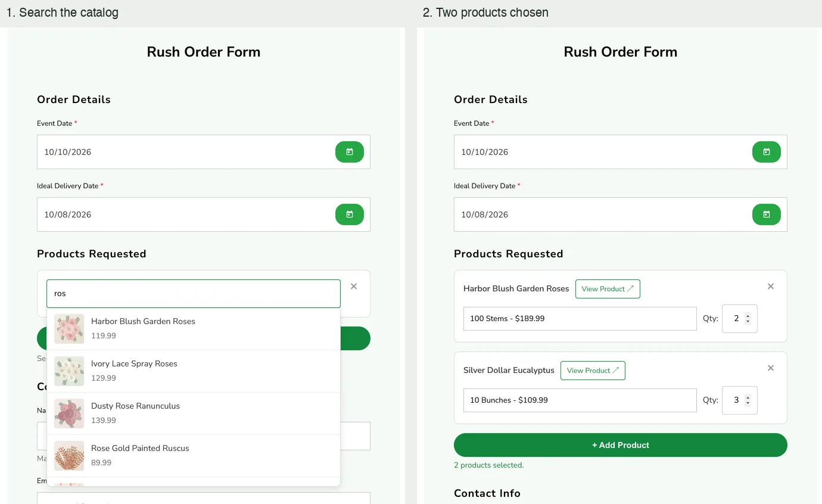Click the 129.99 price in search results
The height and width of the screenshot is (504, 822).
104,378
